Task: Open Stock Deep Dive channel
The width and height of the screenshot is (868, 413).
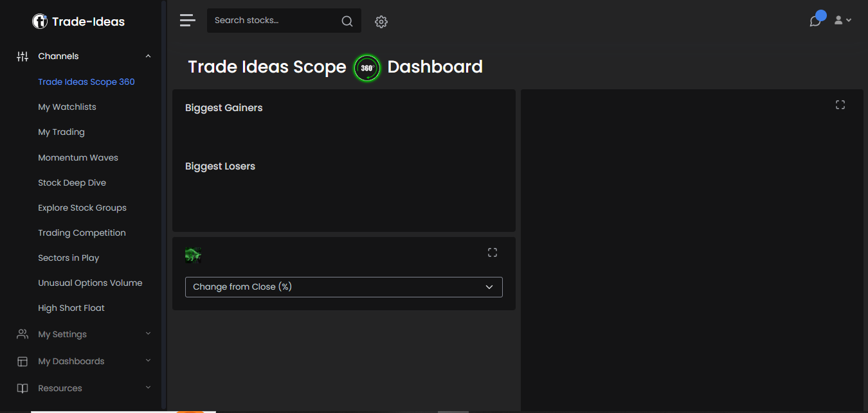Action: pyautogui.click(x=72, y=182)
